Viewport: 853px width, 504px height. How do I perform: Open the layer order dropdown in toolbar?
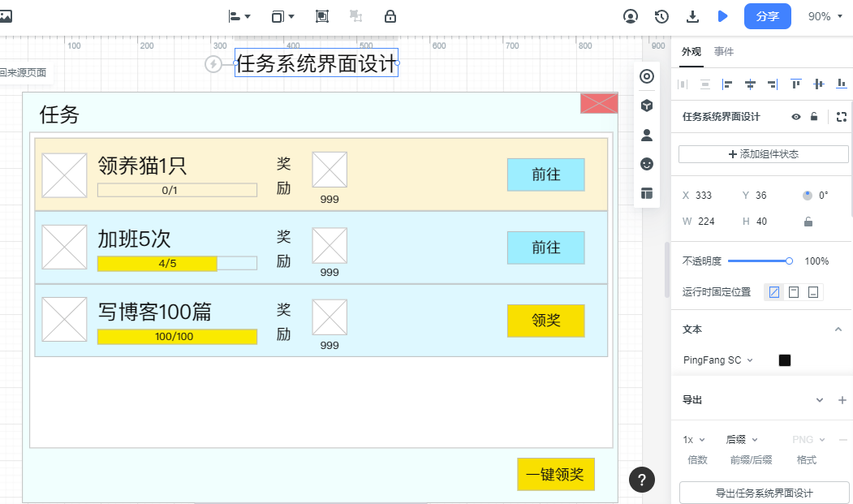[283, 16]
